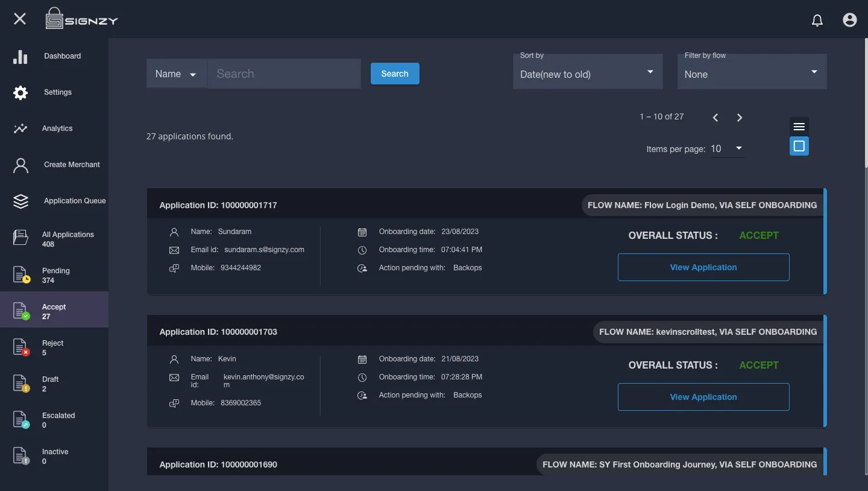Screen dimensions: 868x491
Task: Click email sundaram.s@signzy.com
Action: (x=264, y=250)
